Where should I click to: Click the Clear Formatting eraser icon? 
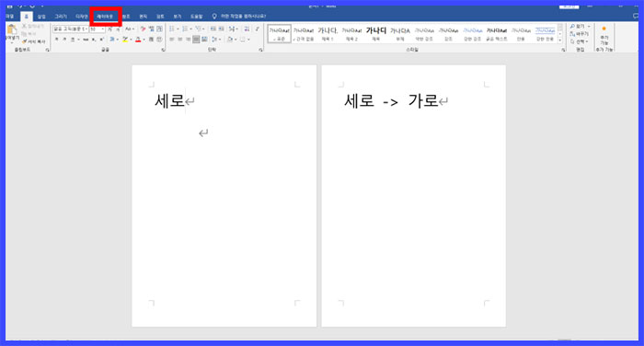pyautogui.click(x=143, y=29)
